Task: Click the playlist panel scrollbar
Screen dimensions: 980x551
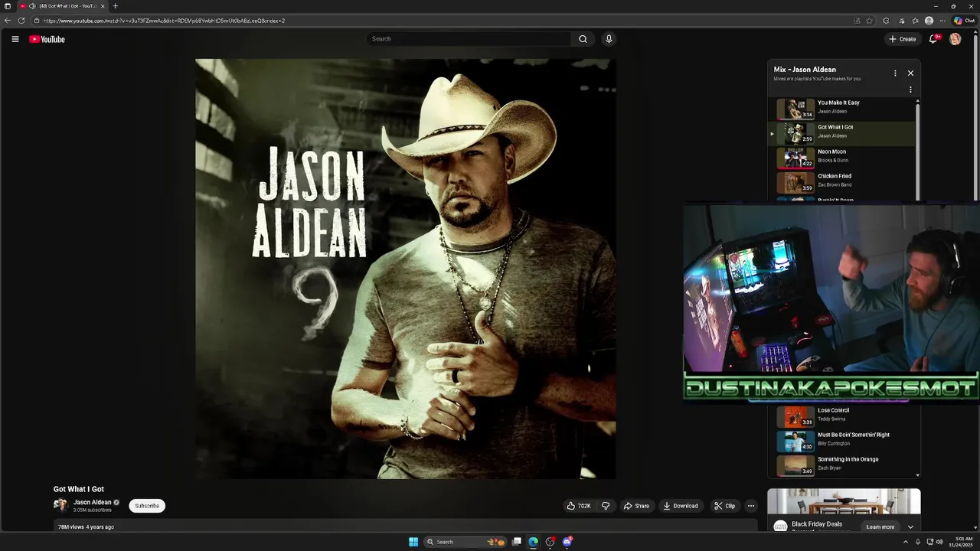Action: pos(918,153)
